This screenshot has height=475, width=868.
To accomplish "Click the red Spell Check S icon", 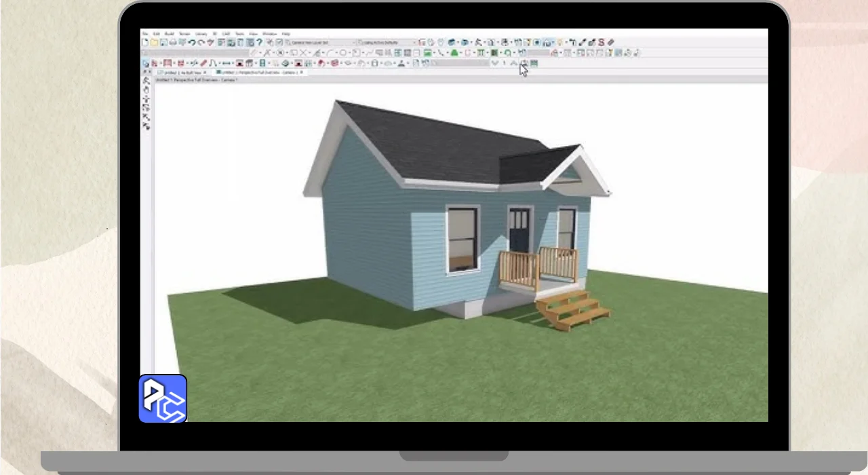I will point(601,42).
